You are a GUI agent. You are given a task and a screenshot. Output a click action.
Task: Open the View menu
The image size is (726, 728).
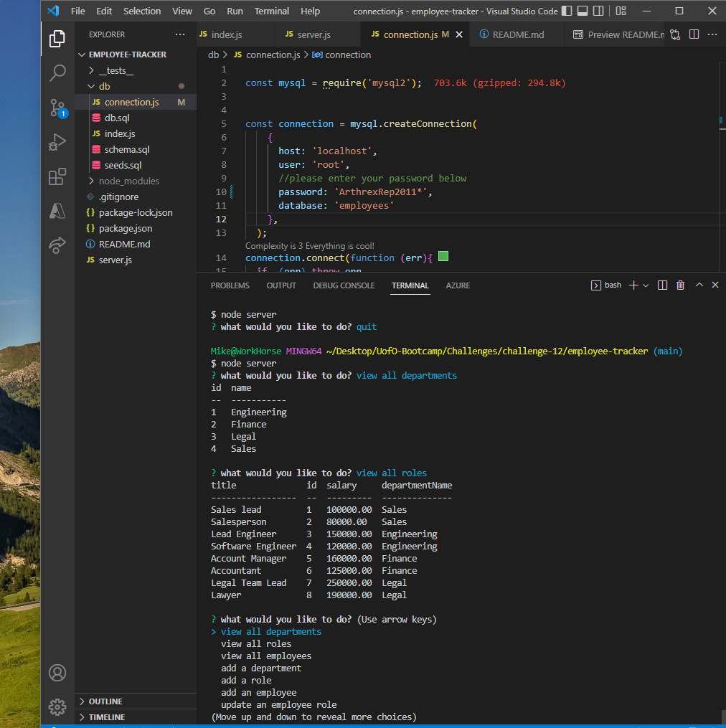click(182, 11)
